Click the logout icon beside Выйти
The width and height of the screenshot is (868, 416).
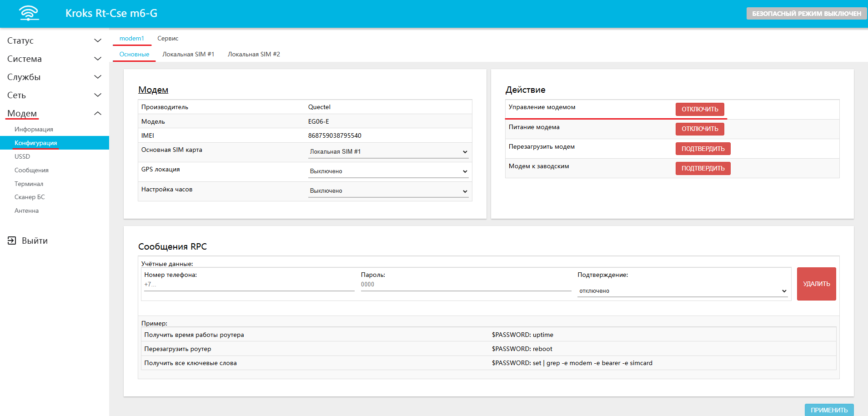(x=12, y=241)
